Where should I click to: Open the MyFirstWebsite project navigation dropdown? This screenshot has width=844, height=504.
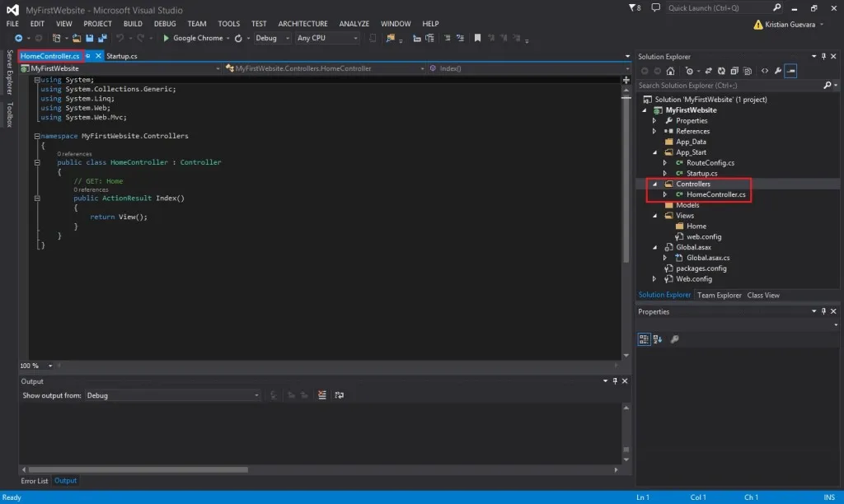pos(120,68)
